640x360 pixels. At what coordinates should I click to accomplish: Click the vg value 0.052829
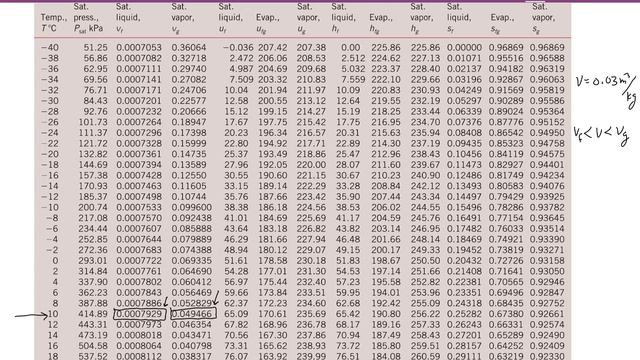pyautogui.click(x=191, y=303)
